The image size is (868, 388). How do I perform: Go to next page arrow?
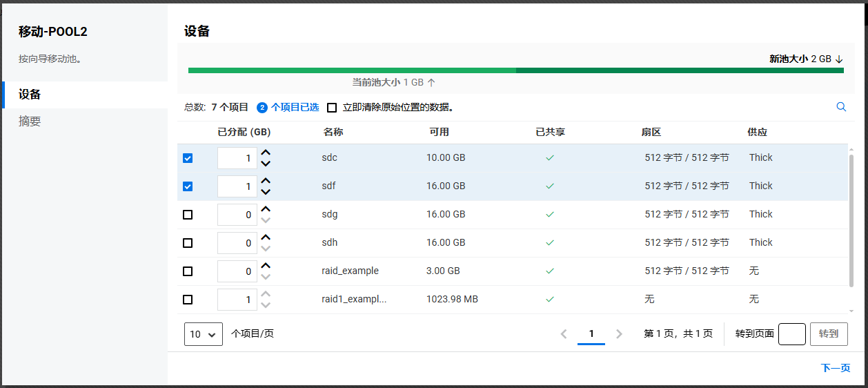(x=619, y=334)
